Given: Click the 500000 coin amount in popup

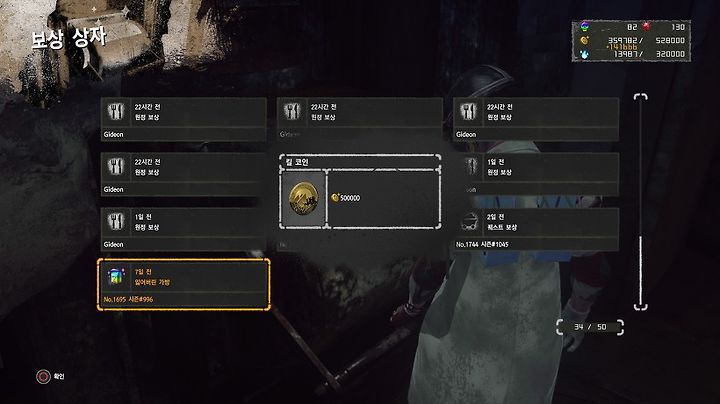Looking at the screenshot, I should pyautogui.click(x=350, y=198).
